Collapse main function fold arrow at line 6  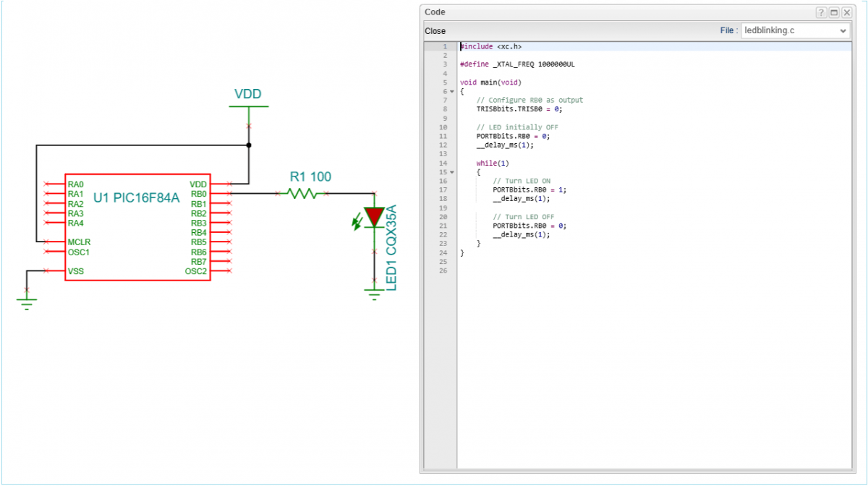coord(452,91)
